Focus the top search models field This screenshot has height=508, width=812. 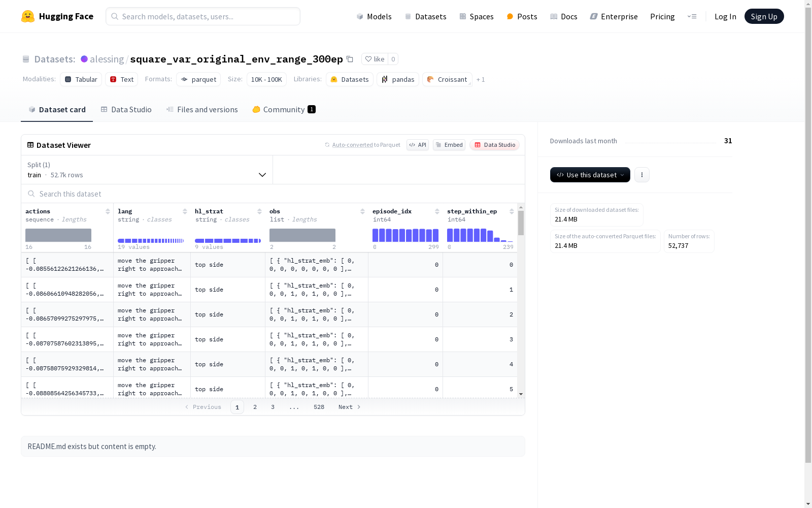pyautogui.click(x=203, y=16)
